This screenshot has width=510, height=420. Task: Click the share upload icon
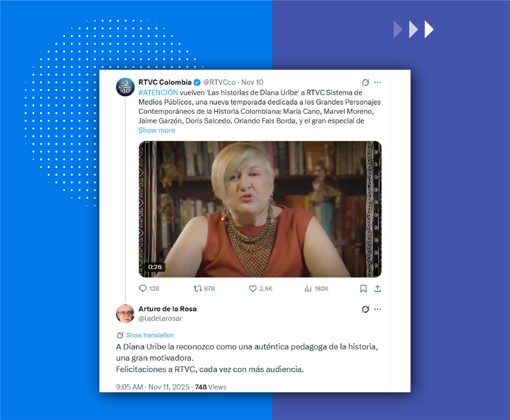pyautogui.click(x=378, y=288)
